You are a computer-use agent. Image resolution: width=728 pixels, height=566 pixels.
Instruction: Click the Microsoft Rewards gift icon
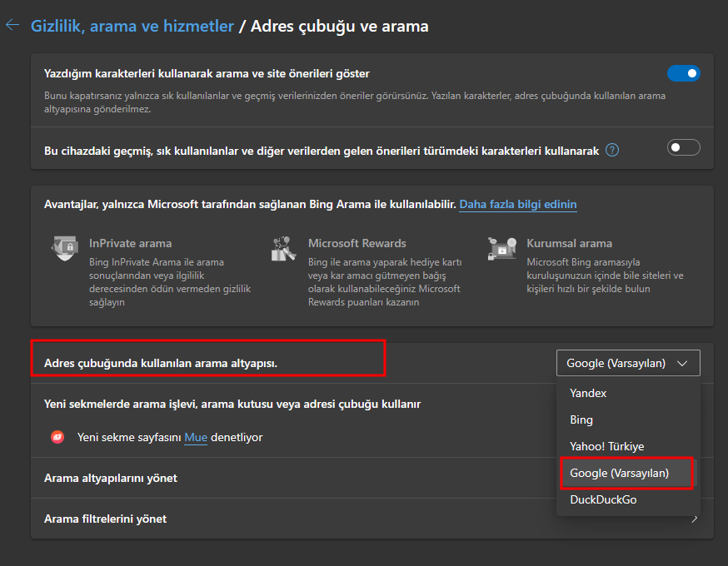[283, 249]
